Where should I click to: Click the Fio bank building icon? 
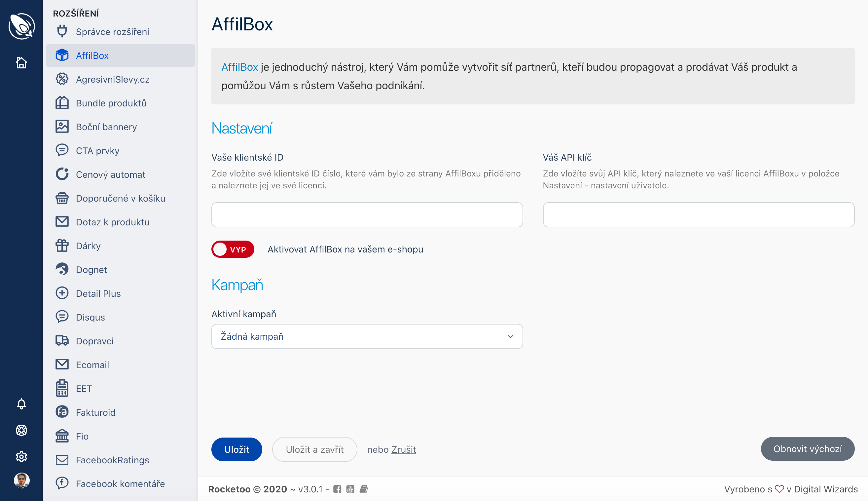coord(62,436)
